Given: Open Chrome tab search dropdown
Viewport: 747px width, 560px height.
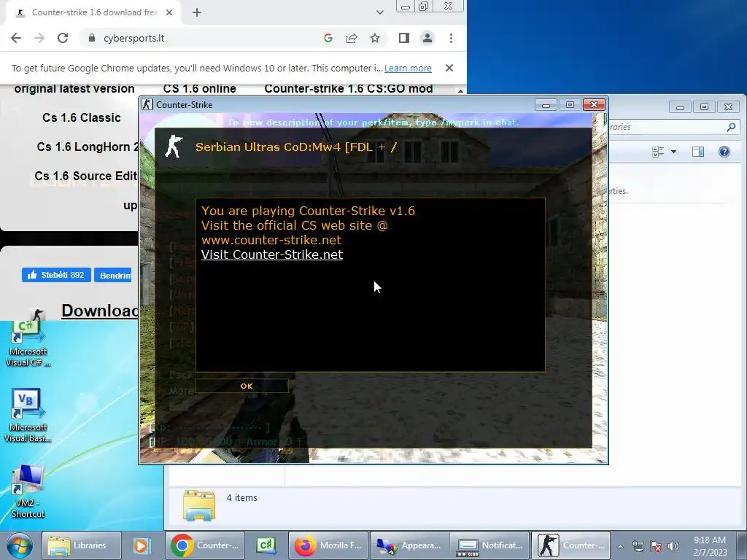Looking at the screenshot, I should [x=379, y=12].
